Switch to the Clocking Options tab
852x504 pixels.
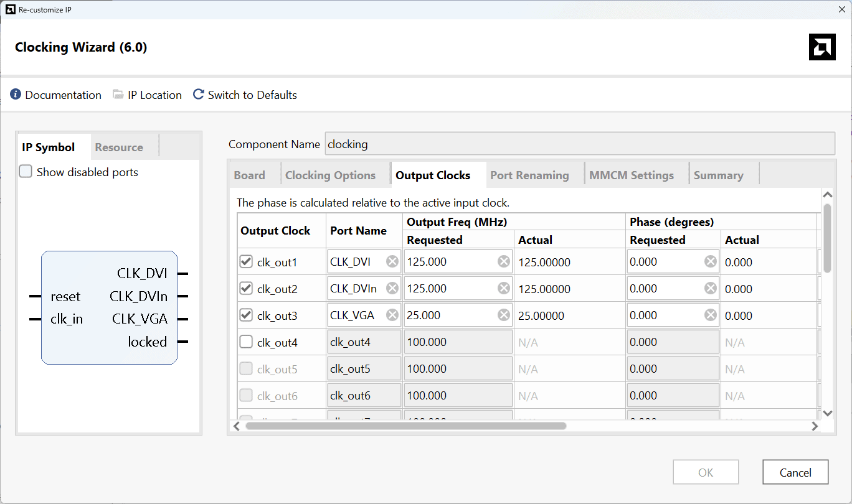coord(330,175)
